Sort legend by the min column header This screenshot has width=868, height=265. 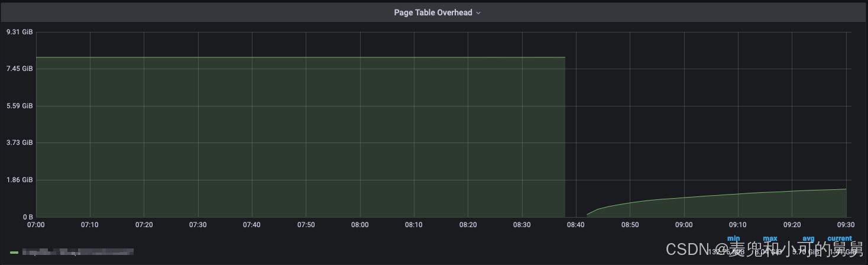click(733, 238)
